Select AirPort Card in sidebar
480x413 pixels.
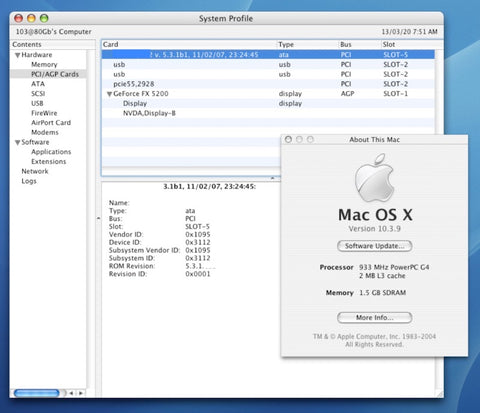[x=51, y=122]
